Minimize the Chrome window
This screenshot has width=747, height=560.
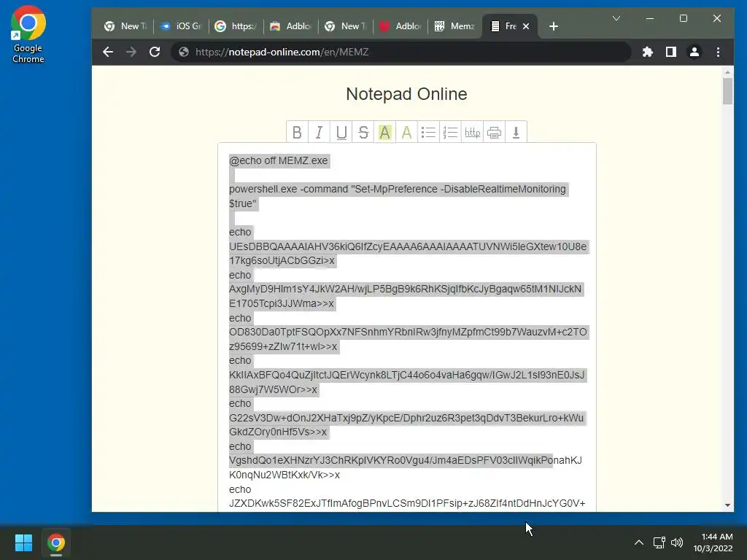[x=650, y=18]
